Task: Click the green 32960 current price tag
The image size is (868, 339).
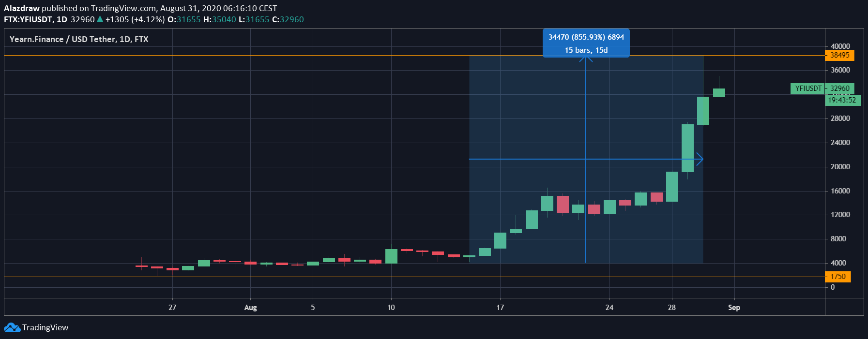Action: 839,88
